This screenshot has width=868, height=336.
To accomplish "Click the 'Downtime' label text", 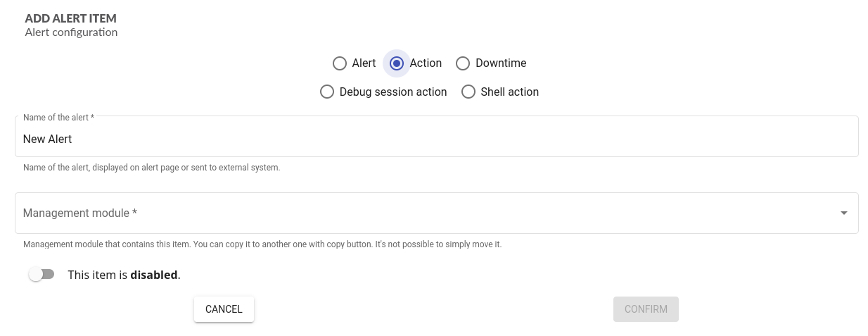I will (x=500, y=63).
